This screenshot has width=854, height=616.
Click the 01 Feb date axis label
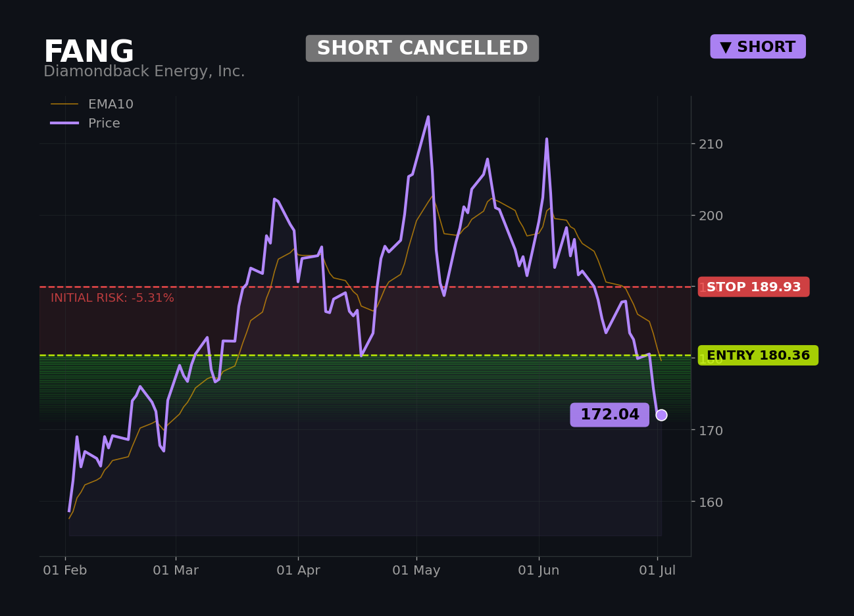[65, 571]
